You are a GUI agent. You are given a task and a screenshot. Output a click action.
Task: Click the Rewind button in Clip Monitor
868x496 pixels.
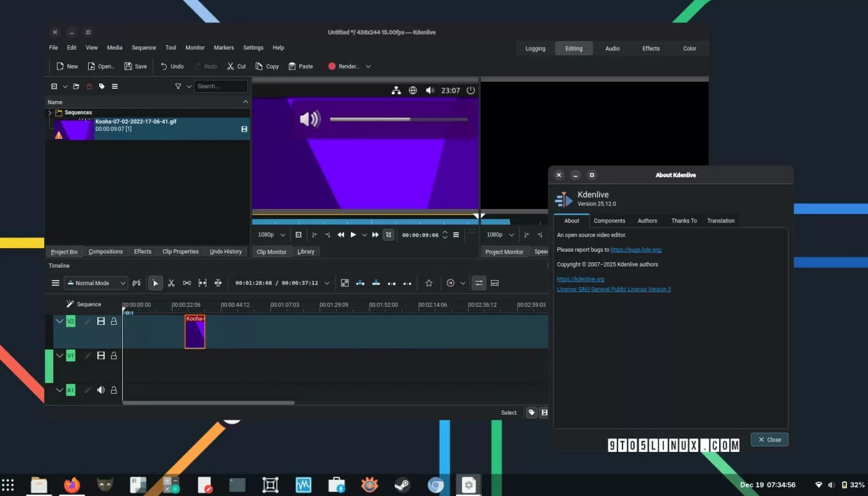coord(341,235)
